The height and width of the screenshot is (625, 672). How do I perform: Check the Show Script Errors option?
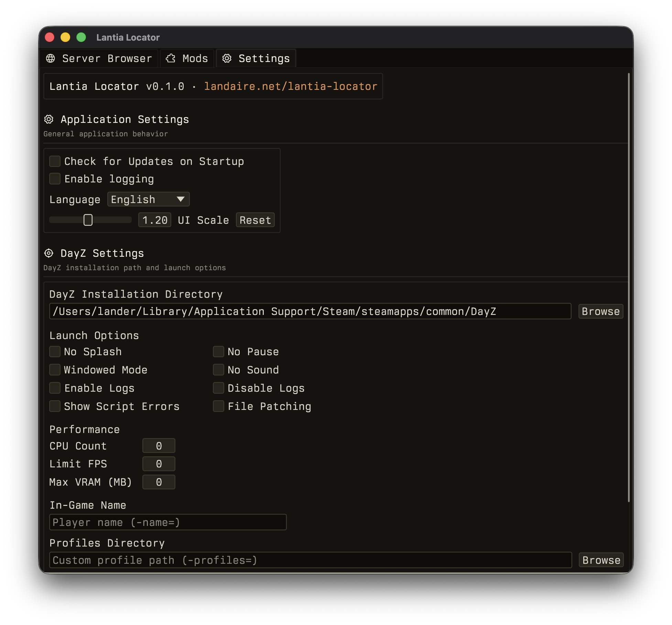pyautogui.click(x=55, y=406)
